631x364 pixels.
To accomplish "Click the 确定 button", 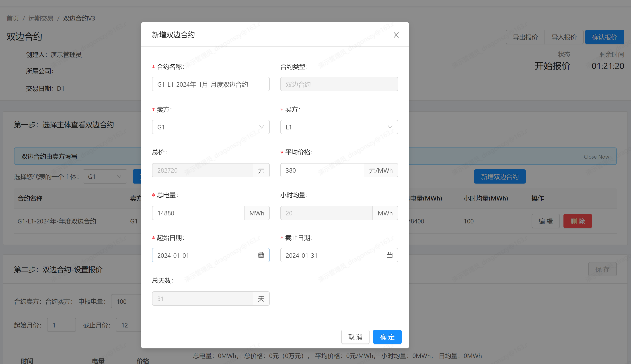I will [387, 337].
